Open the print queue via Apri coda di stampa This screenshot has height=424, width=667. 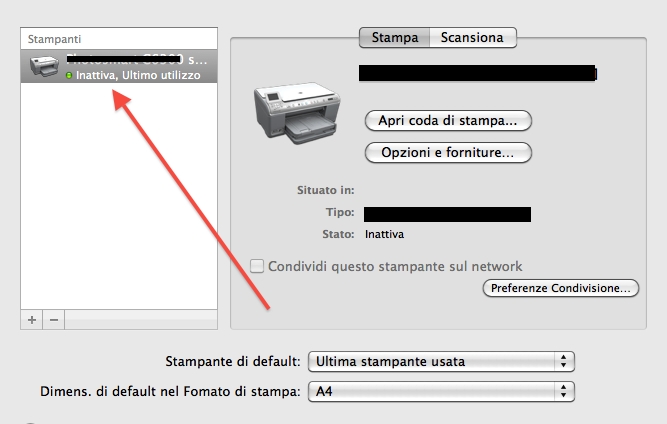coord(448,120)
